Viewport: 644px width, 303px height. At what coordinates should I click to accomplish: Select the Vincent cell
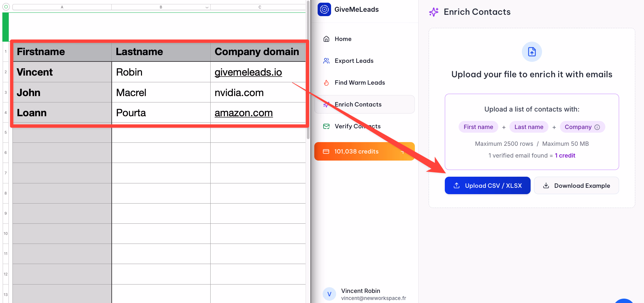pyautogui.click(x=62, y=72)
